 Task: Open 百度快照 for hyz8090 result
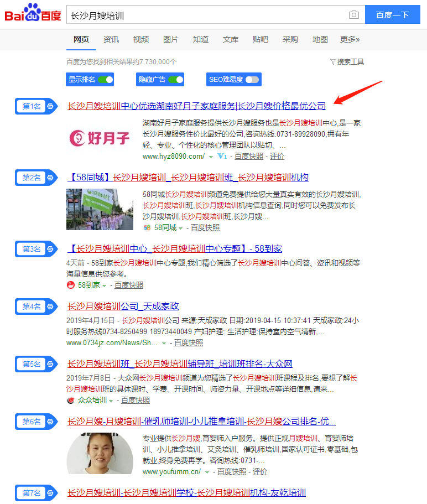click(249, 157)
